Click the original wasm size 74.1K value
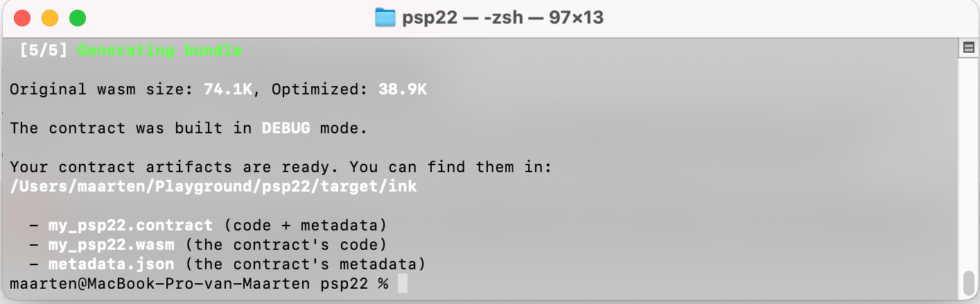 (x=228, y=90)
